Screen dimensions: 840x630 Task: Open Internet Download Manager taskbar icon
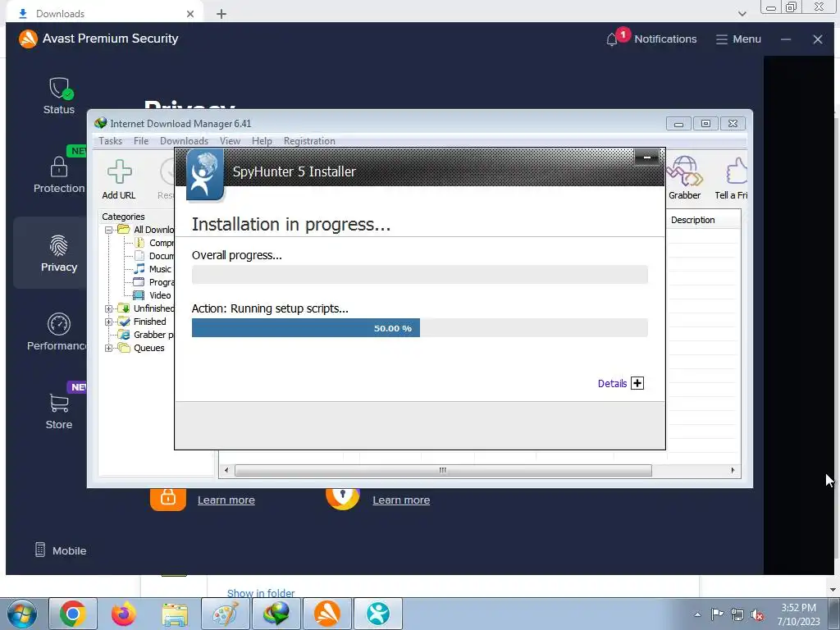pos(276,614)
